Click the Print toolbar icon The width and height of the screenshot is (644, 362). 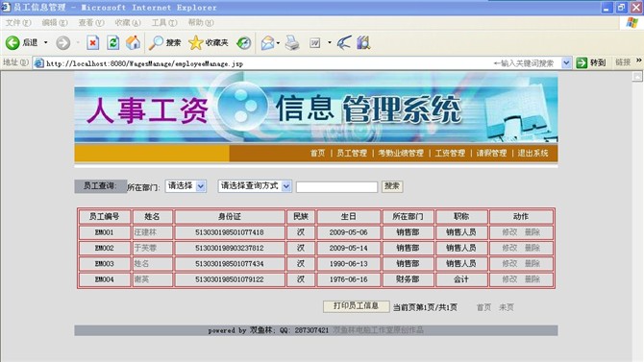pos(292,42)
